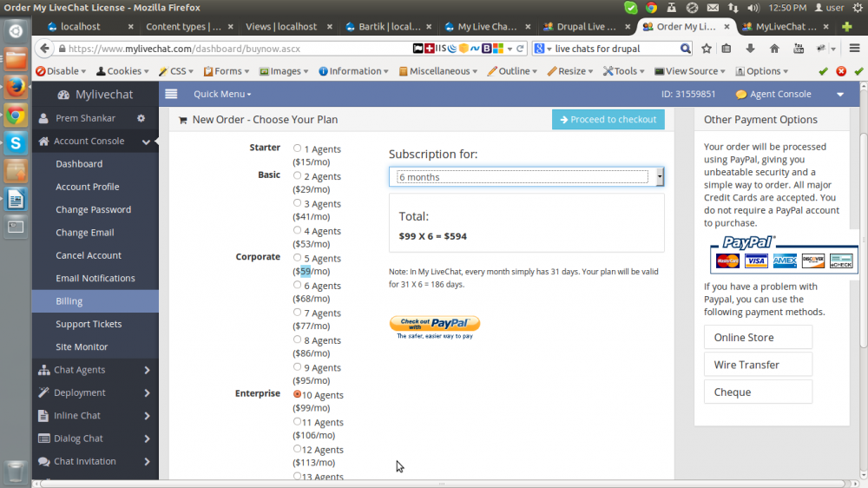Select the 1 Agents Starter plan
The width and height of the screenshot is (868, 488).
click(298, 148)
